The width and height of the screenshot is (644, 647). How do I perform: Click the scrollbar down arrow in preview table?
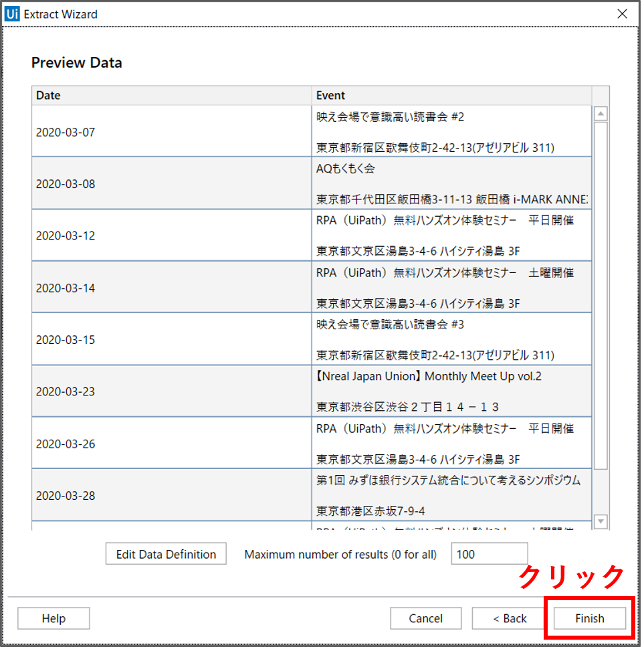601,521
